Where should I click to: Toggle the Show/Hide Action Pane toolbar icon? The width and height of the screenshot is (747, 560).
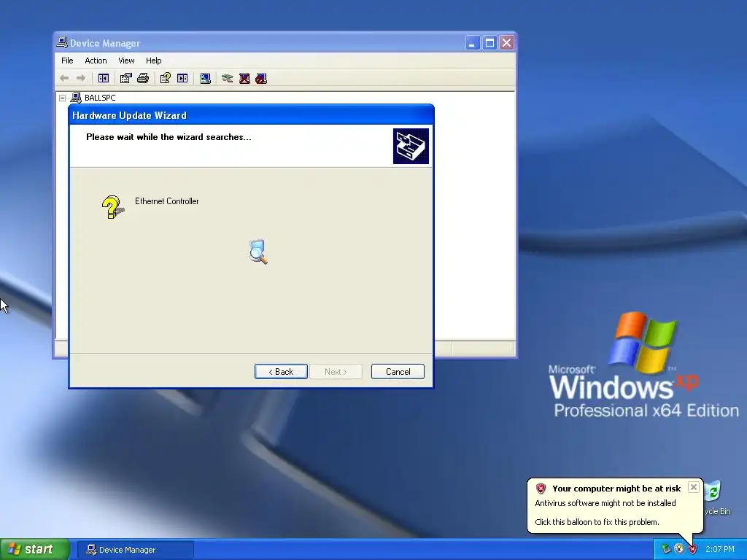pos(182,78)
